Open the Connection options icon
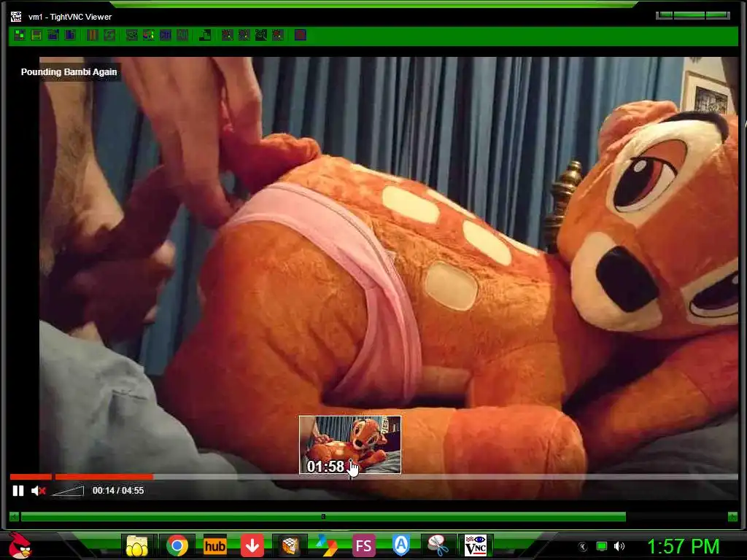Image resolution: width=747 pixels, height=560 pixels. coord(53,35)
